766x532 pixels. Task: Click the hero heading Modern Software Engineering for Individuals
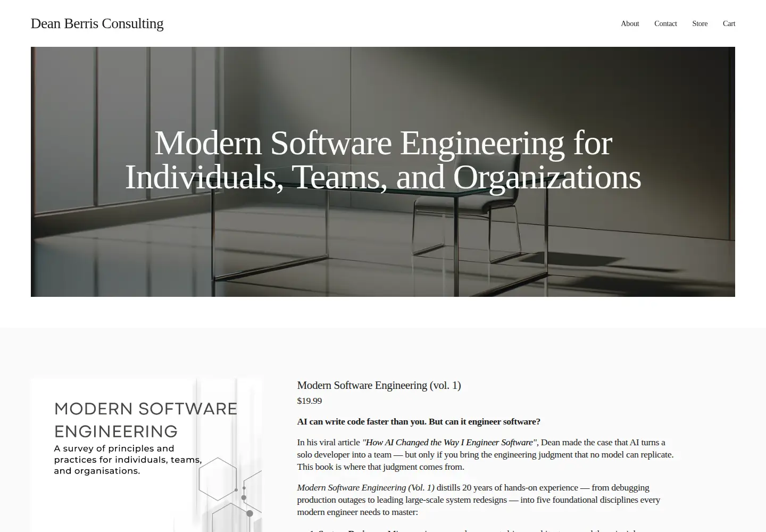383,160
